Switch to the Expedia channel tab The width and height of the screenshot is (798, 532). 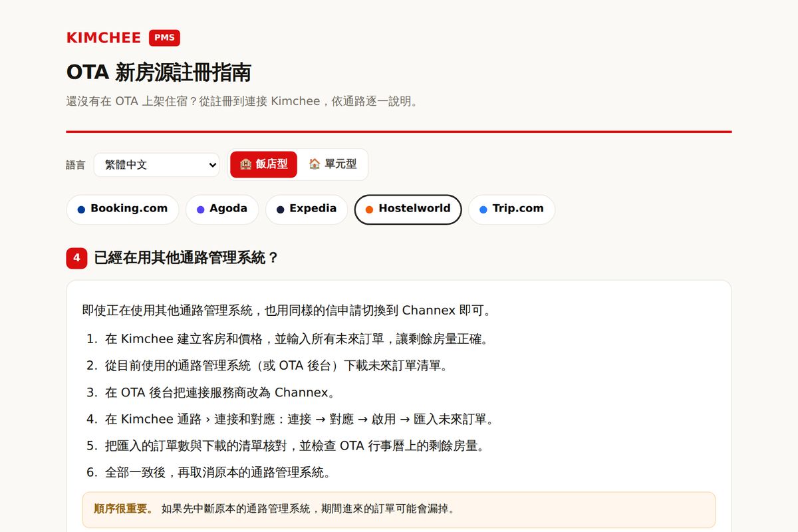[307, 209]
